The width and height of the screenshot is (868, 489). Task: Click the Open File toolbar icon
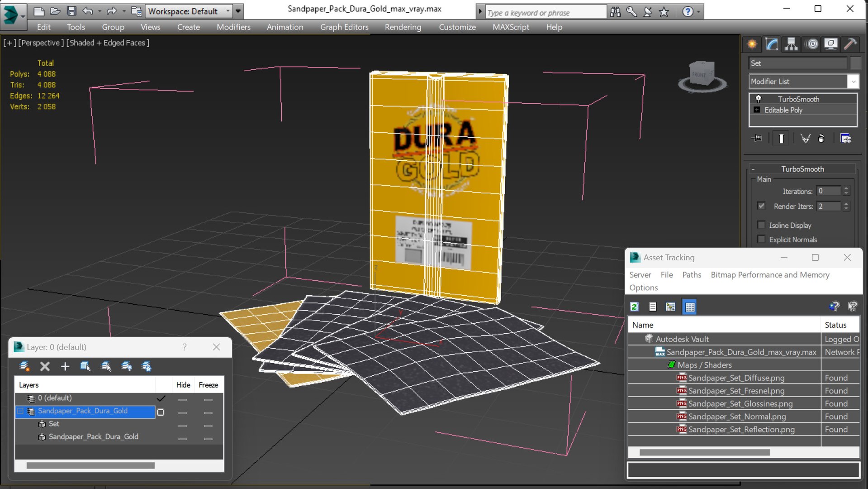pos(55,11)
